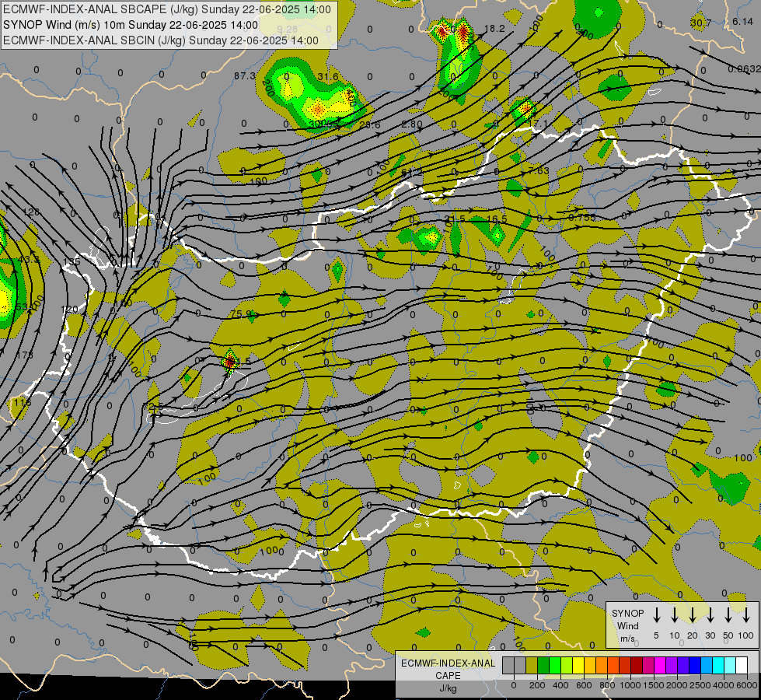Image resolution: width=761 pixels, height=700 pixels.
Task: Click the pale cyan CAPE legend swatch
Action: [731, 665]
